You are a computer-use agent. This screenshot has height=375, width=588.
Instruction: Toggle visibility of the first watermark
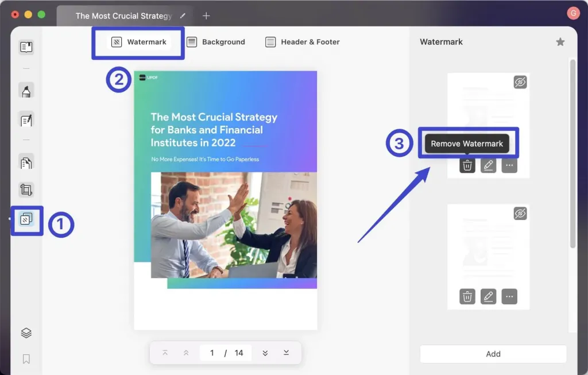520,82
